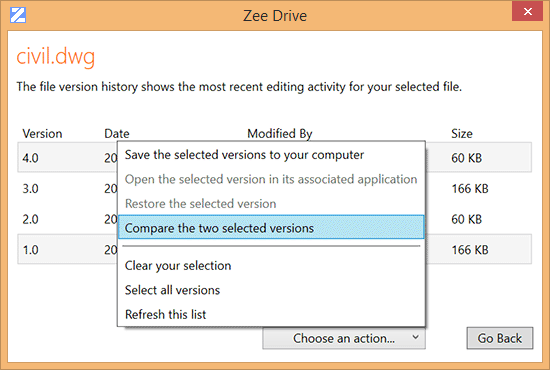This screenshot has width=550, height=370.
Task: Click the 166 KB size of version 3.0
Action: (470, 189)
